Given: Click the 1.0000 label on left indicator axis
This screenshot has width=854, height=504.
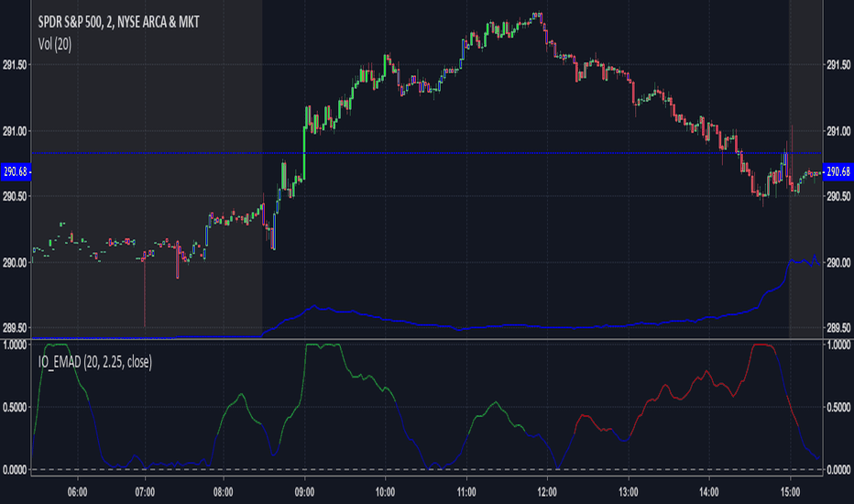Looking at the screenshot, I should pos(15,345).
